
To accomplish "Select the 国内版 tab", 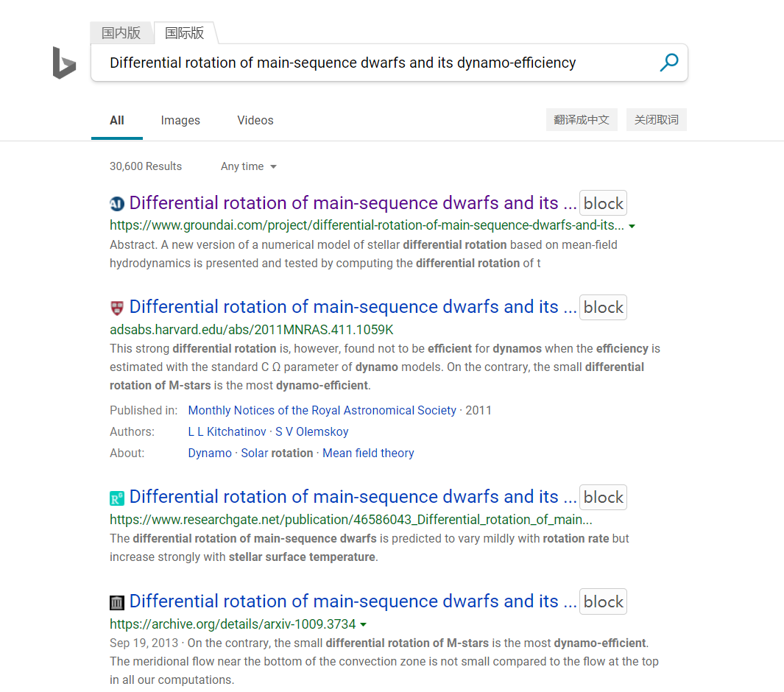I will [x=121, y=32].
